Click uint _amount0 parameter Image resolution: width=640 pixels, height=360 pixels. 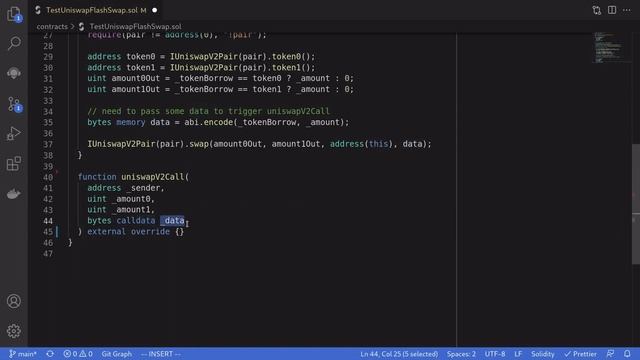[x=120, y=199]
